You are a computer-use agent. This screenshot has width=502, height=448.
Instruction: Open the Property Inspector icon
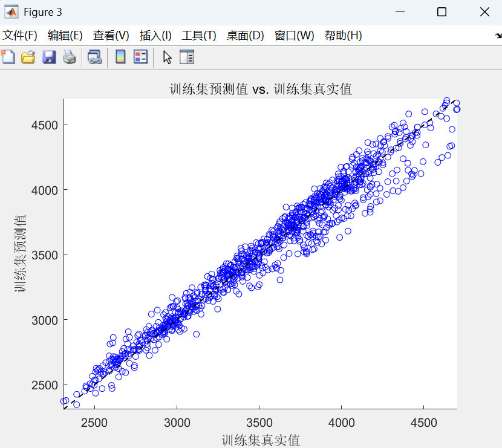[x=187, y=57]
